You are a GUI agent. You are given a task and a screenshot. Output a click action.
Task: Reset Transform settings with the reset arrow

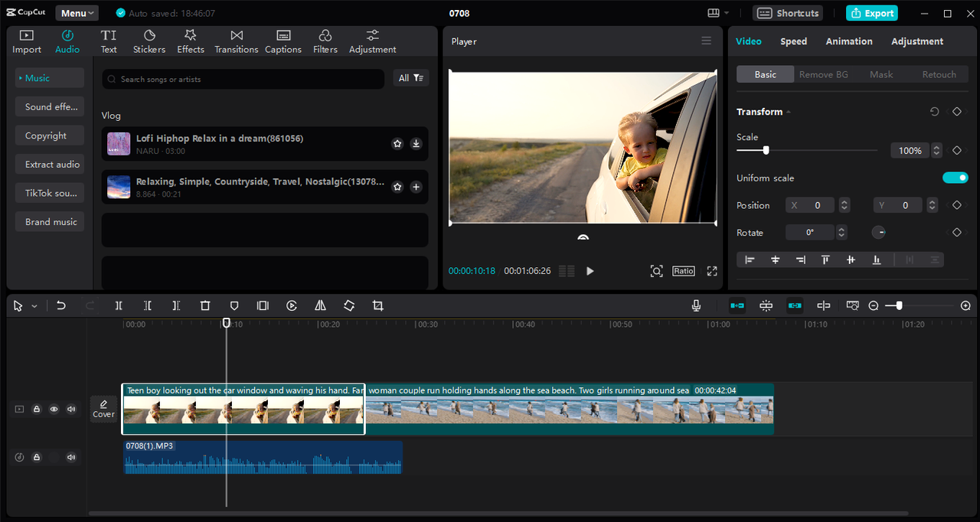pyautogui.click(x=935, y=112)
